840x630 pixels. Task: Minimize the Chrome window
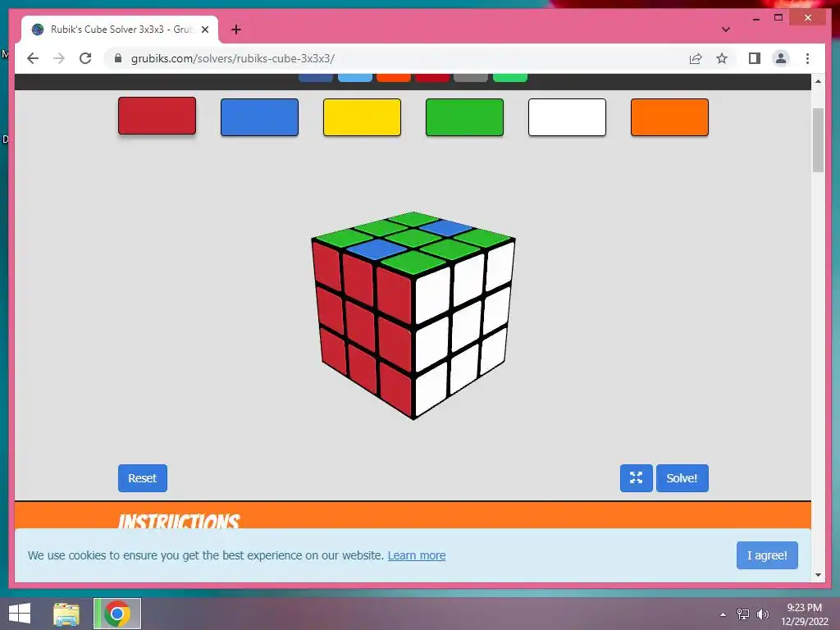(756, 18)
